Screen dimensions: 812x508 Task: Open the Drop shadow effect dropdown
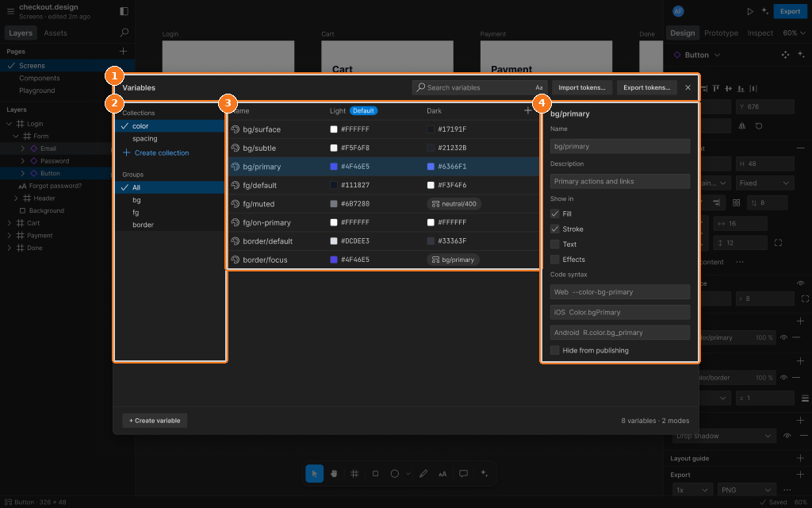tap(724, 436)
